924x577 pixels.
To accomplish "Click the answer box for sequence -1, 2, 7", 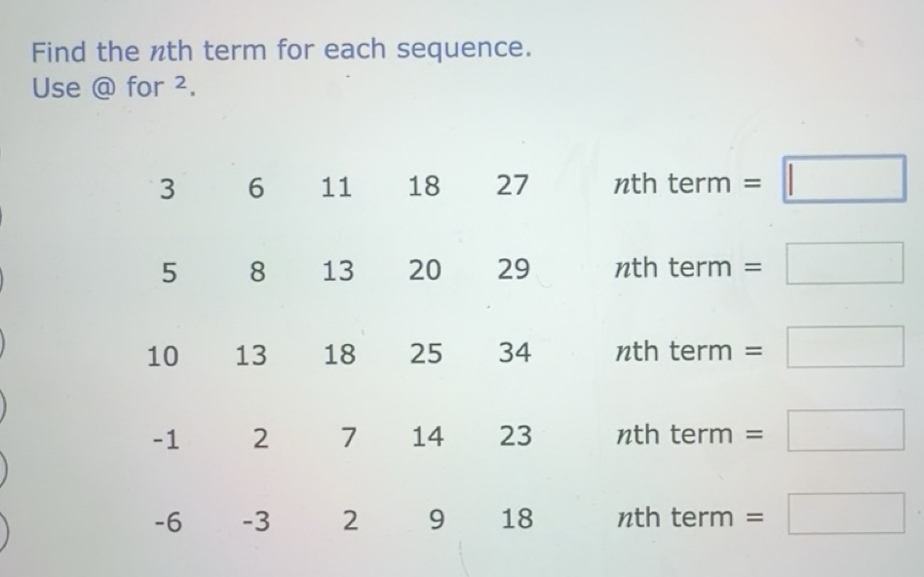I will pyautogui.click(x=844, y=431).
